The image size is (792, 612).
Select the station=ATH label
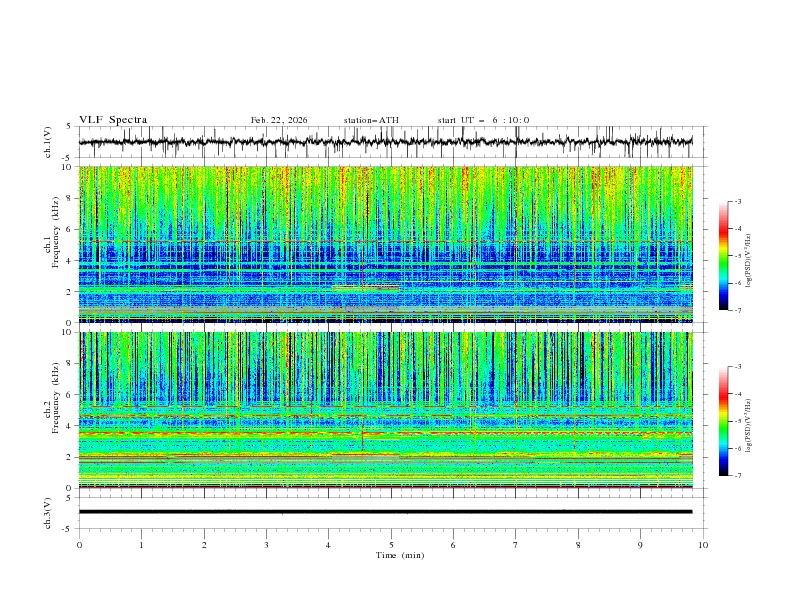click(x=371, y=120)
